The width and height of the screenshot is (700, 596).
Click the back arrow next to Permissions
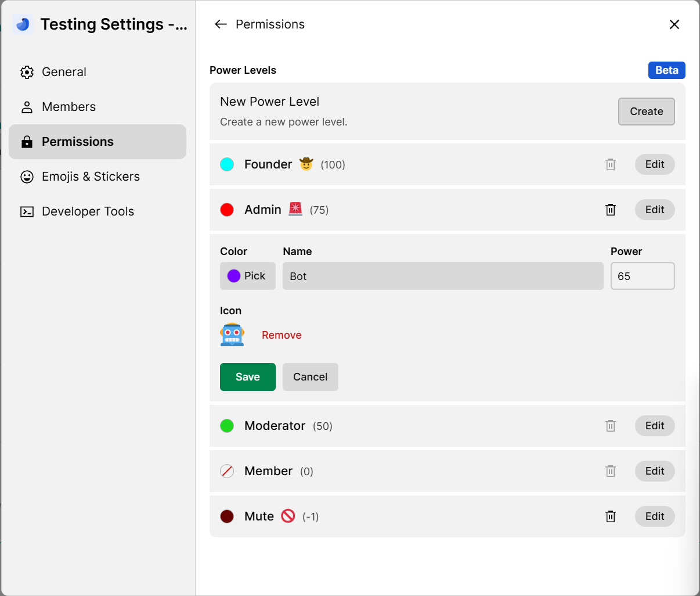tap(221, 24)
